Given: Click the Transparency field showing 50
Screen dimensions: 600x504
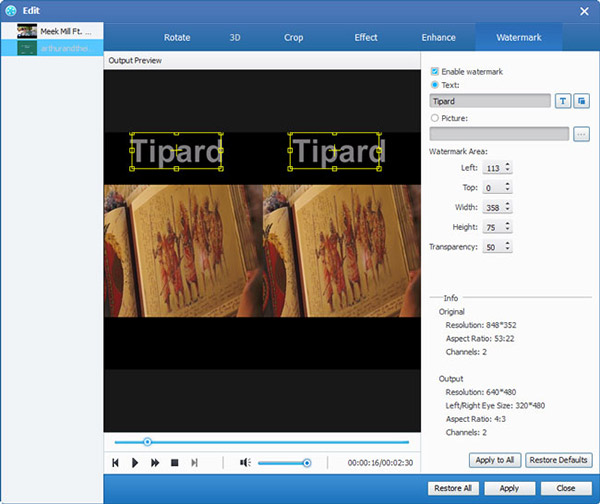Looking at the screenshot, I should tap(493, 247).
